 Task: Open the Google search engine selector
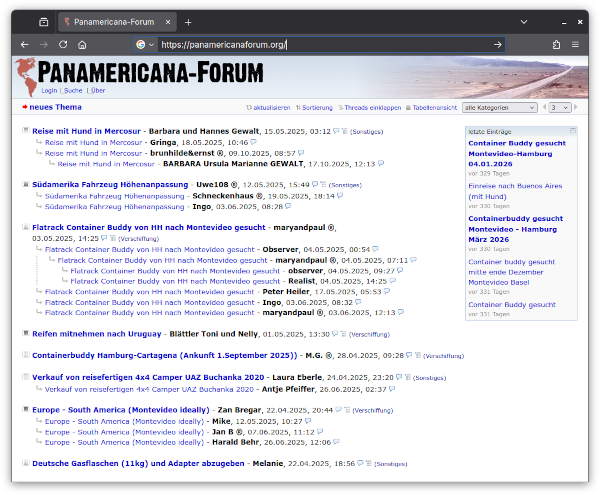pos(145,45)
